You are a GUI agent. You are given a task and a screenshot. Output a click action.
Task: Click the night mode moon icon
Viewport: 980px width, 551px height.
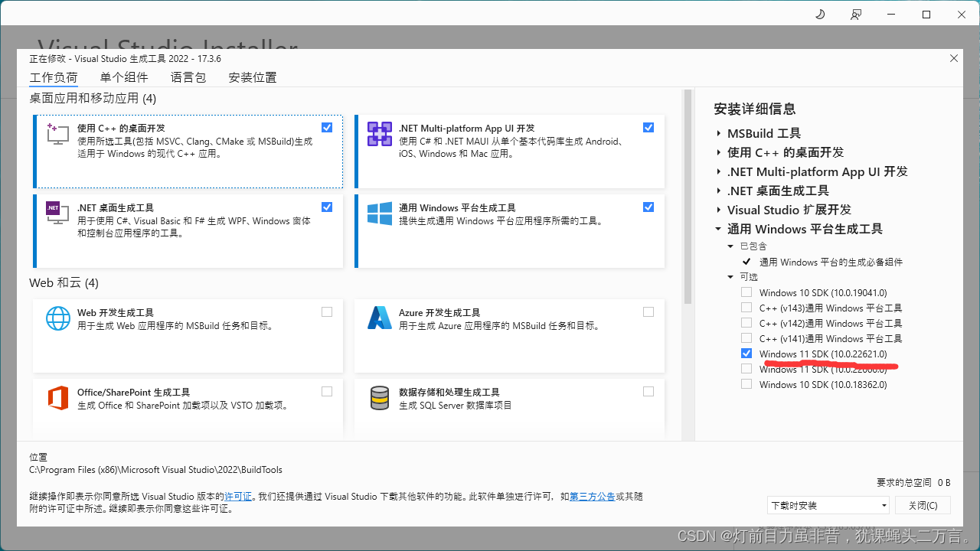(821, 15)
